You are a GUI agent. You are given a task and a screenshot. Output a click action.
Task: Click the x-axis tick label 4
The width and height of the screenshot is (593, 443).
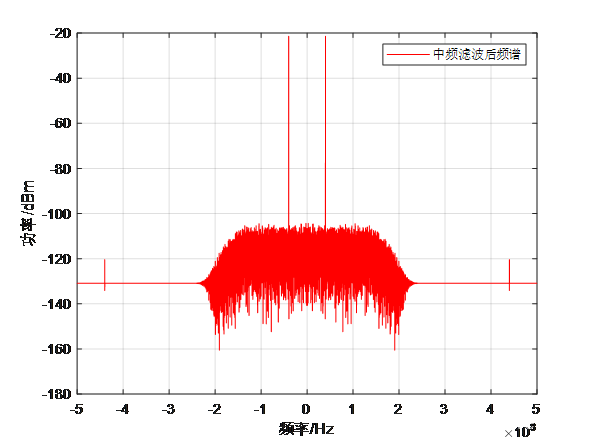(x=491, y=409)
